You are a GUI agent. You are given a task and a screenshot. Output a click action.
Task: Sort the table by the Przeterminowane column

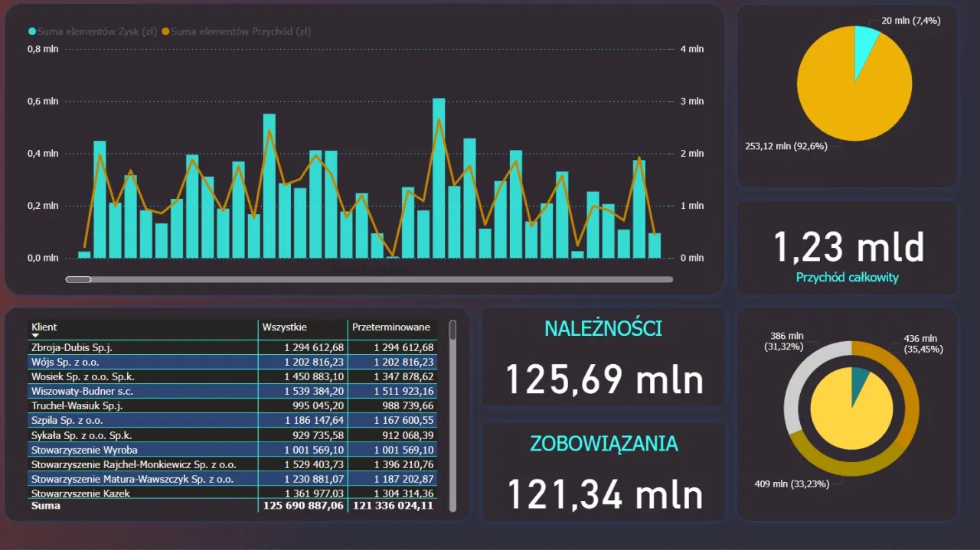click(391, 327)
